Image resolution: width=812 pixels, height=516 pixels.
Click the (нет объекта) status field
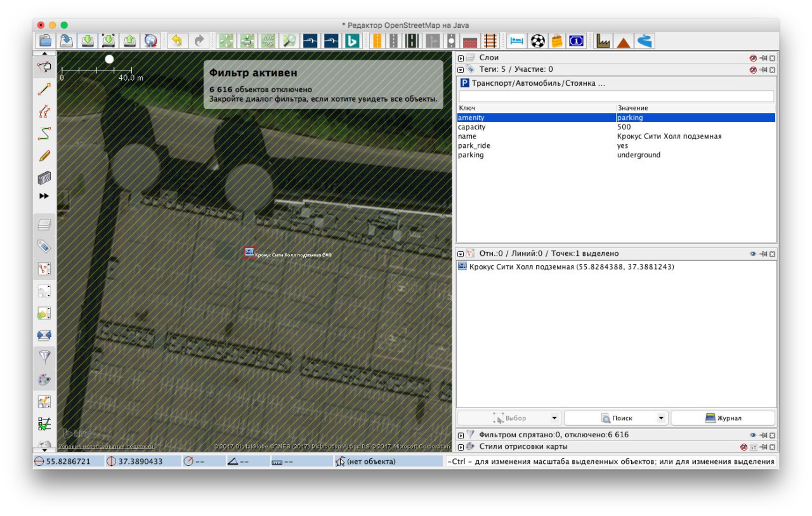[x=388, y=461]
